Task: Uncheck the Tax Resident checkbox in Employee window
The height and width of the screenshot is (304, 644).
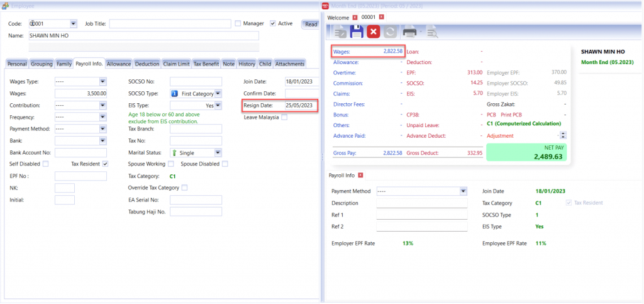Action: (x=105, y=164)
